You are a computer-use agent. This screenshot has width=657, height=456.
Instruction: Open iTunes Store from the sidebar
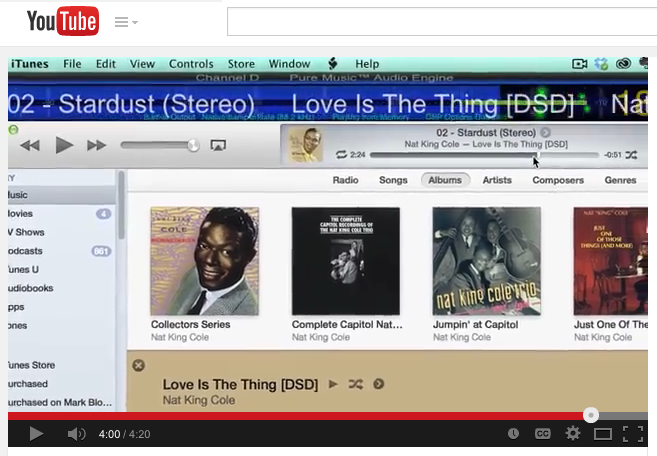62,365
